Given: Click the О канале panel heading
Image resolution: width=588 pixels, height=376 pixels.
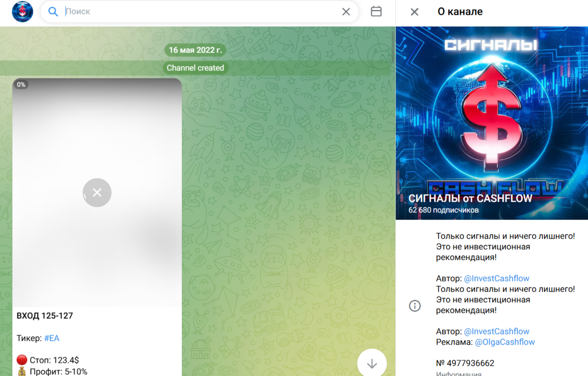Looking at the screenshot, I should [x=460, y=11].
